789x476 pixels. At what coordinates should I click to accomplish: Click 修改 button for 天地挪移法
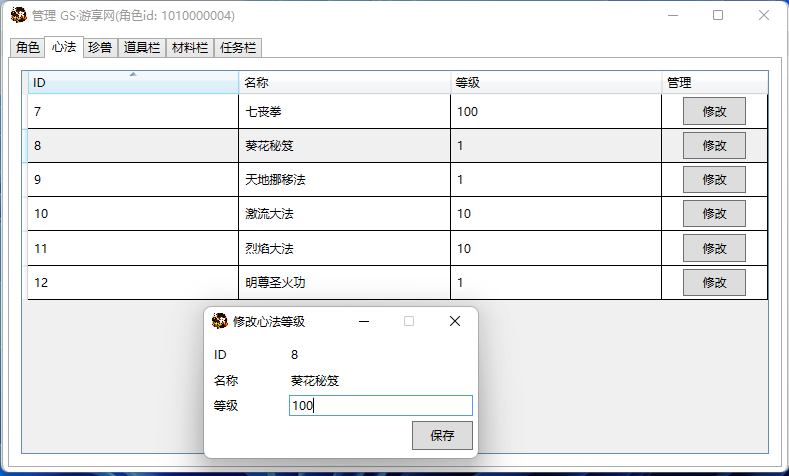click(714, 180)
